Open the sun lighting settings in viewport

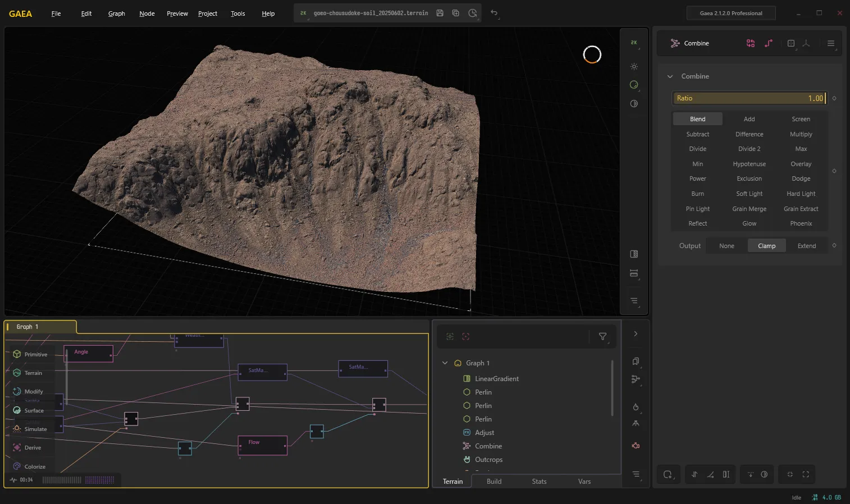tap(634, 66)
